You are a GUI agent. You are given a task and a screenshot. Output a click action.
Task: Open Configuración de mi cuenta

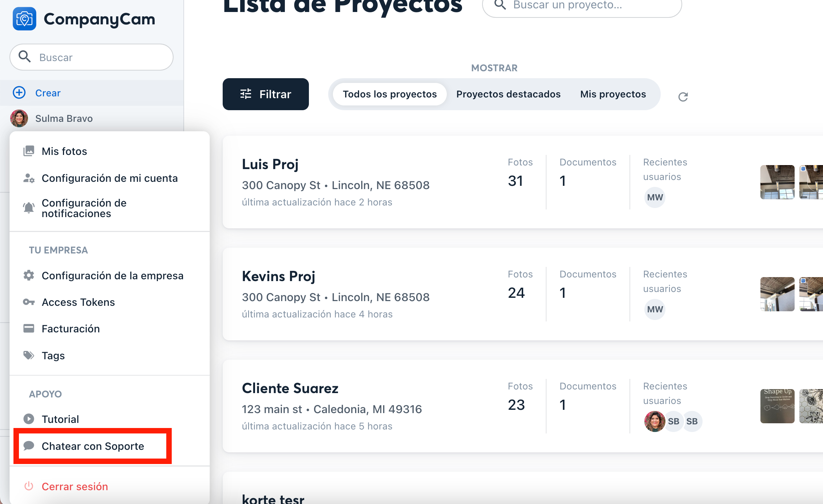110,178
